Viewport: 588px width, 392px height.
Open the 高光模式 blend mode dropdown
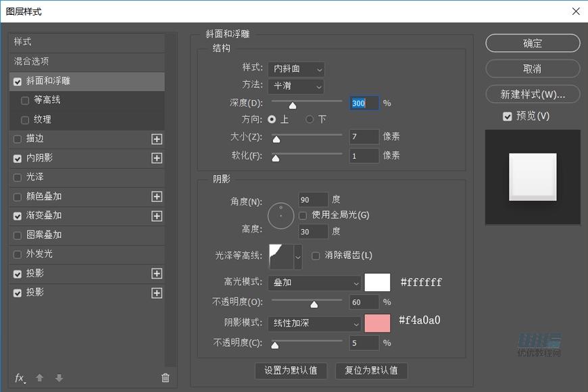point(314,282)
